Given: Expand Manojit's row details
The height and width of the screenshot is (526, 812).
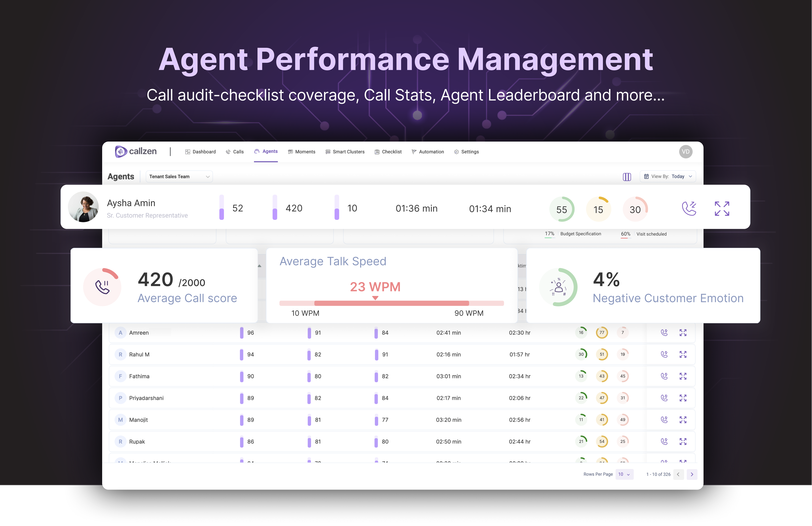Looking at the screenshot, I should click(683, 420).
